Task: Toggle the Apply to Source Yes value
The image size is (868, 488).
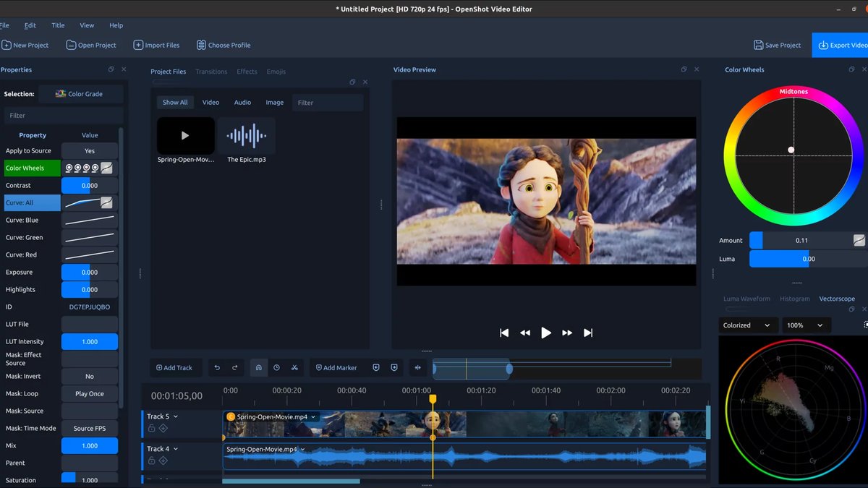Action: click(90, 151)
